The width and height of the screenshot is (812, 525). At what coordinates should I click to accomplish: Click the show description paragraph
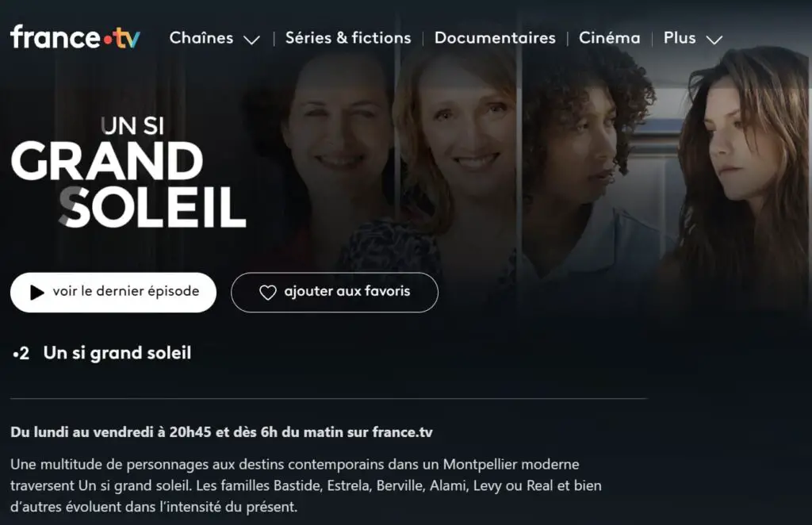[306, 485]
